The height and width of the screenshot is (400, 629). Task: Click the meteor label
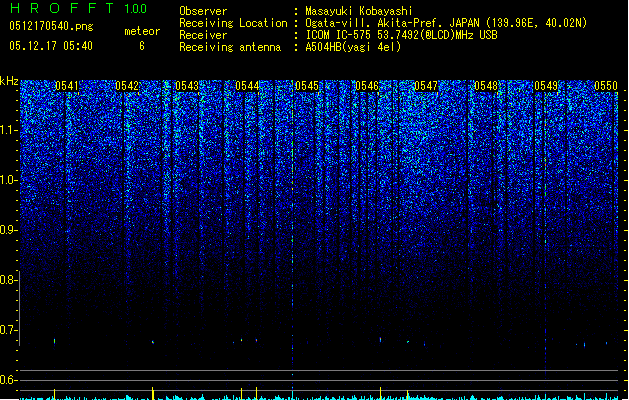point(142,31)
